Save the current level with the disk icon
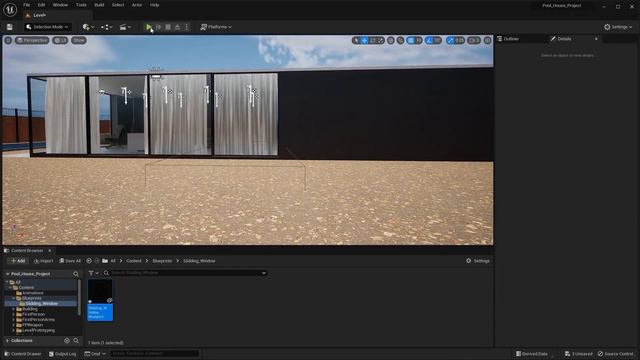The height and width of the screenshot is (360, 640). 9,27
